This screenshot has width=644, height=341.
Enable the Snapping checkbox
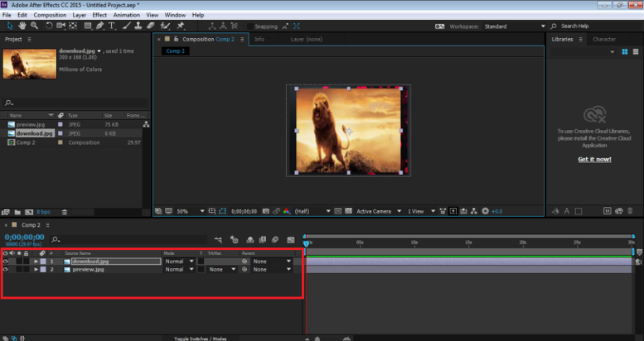(x=249, y=26)
